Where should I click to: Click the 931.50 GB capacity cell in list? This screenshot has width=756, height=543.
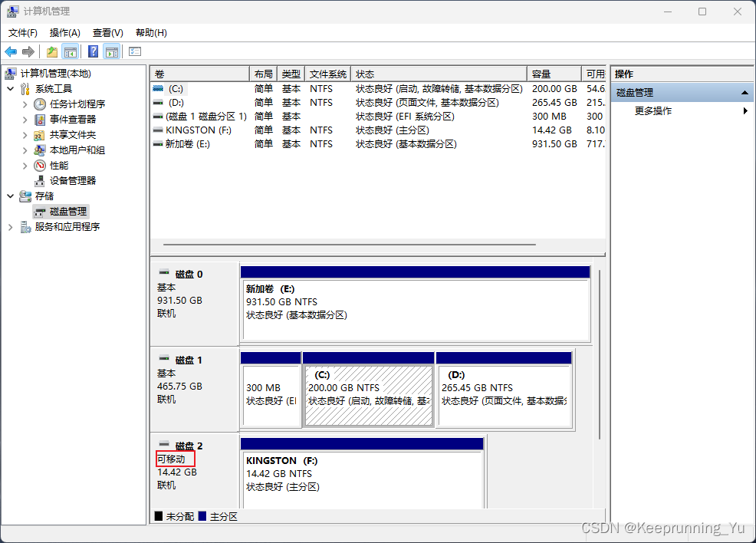(x=554, y=143)
